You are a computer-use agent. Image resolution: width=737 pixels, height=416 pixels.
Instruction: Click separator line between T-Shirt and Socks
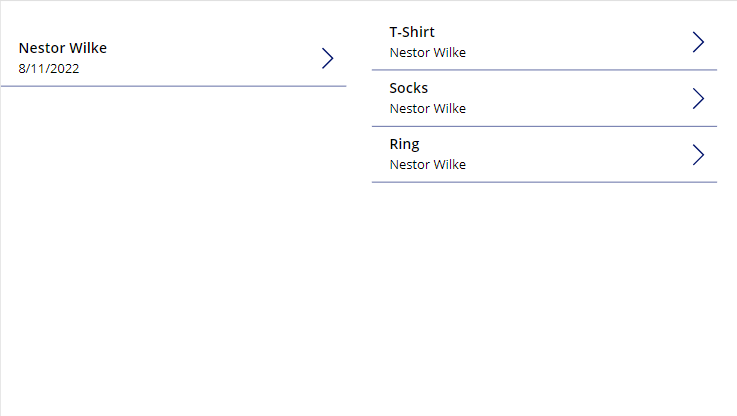(x=544, y=70)
